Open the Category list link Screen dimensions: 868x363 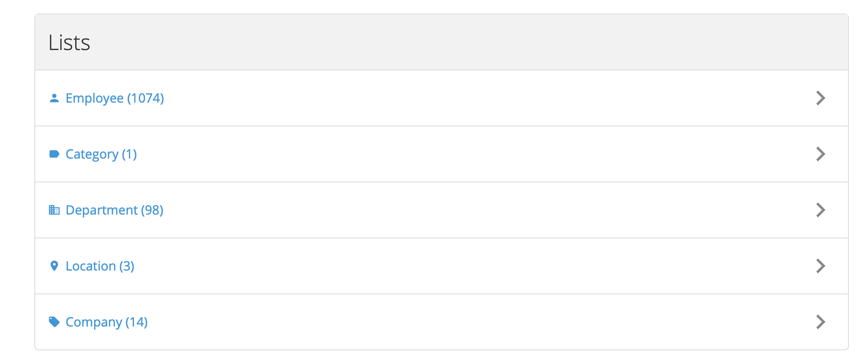pyautogui.click(x=92, y=154)
